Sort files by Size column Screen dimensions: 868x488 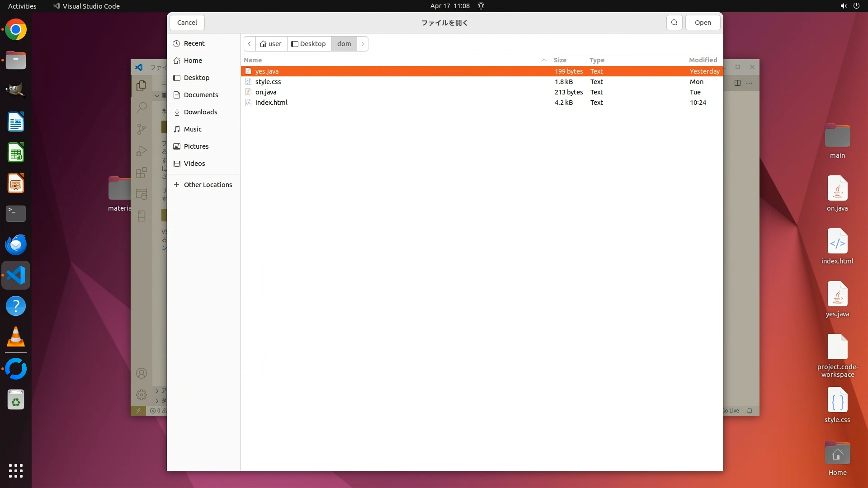click(560, 60)
